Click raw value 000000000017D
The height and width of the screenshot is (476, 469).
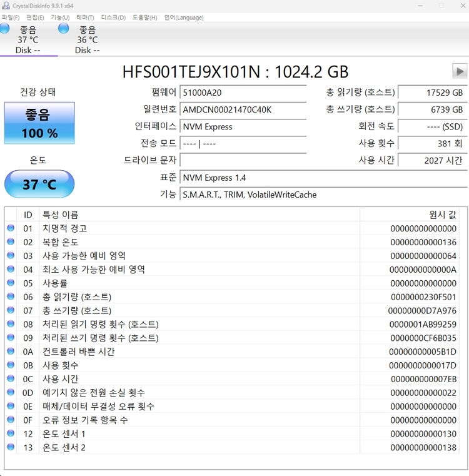pos(423,365)
